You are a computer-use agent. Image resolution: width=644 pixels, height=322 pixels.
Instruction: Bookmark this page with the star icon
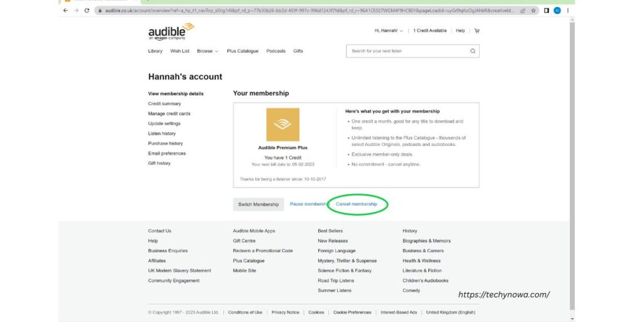(x=533, y=11)
